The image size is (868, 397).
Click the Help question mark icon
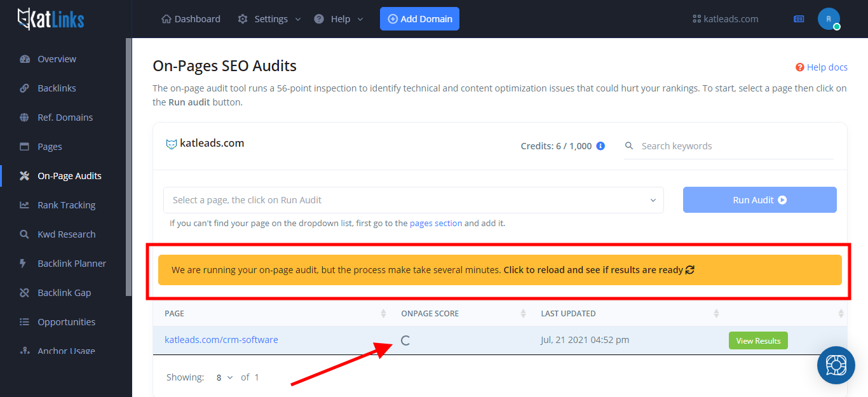[x=319, y=19]
